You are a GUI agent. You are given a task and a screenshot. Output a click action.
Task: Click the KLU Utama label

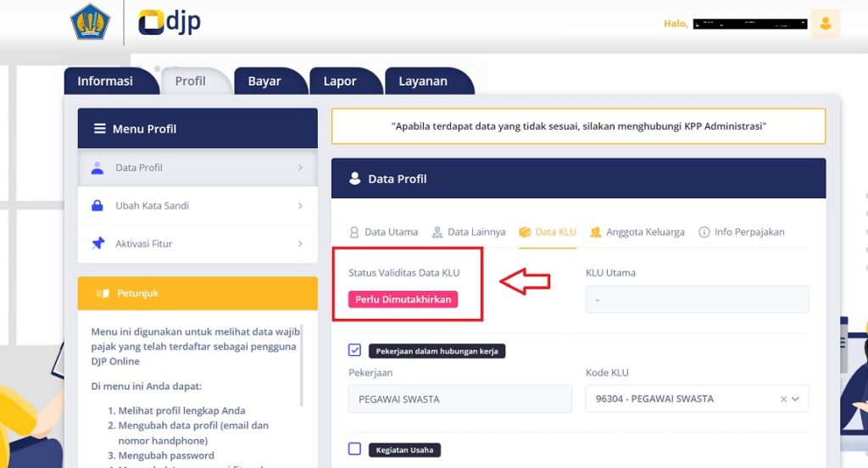610,272
